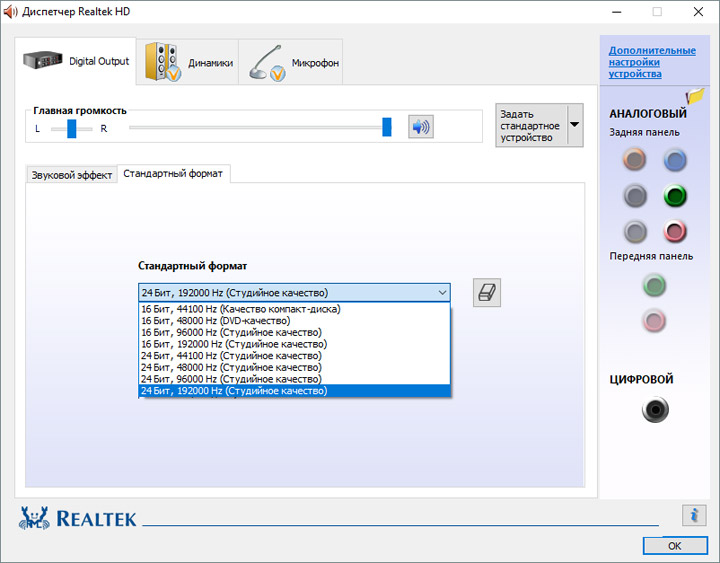Click Задать стандартное устройство button
This screenshot has height=563, width=720.
click(x=531, y=125)
